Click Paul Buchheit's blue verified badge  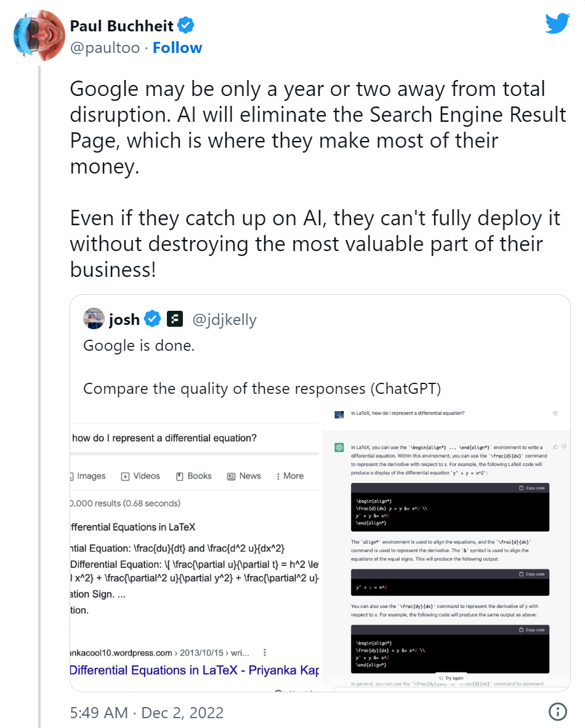[185, 25]
